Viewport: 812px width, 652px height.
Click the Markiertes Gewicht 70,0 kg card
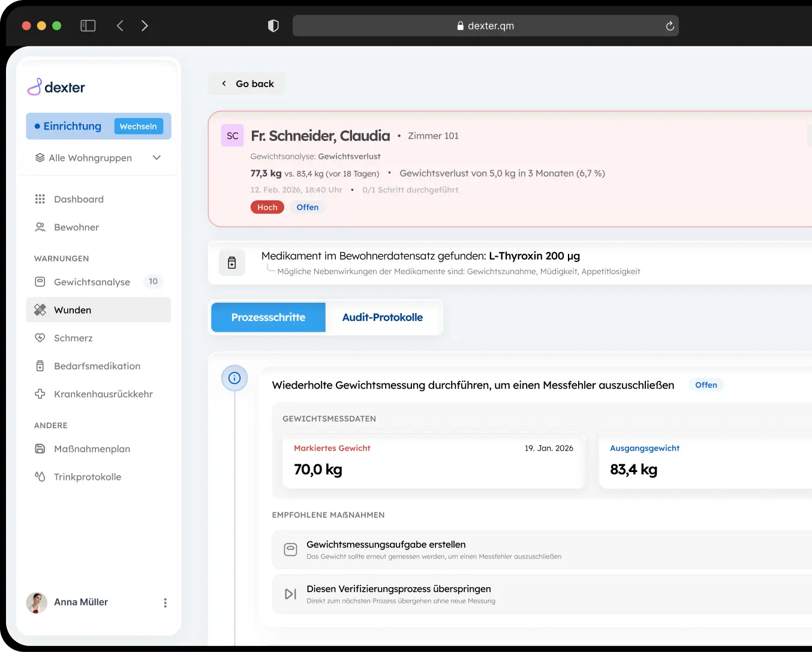pos(434,461)
